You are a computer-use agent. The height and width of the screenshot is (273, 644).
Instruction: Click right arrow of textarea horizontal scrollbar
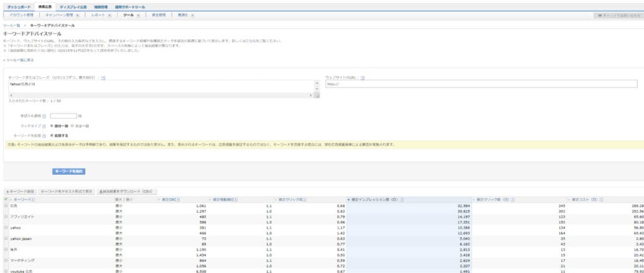(311, 95)
